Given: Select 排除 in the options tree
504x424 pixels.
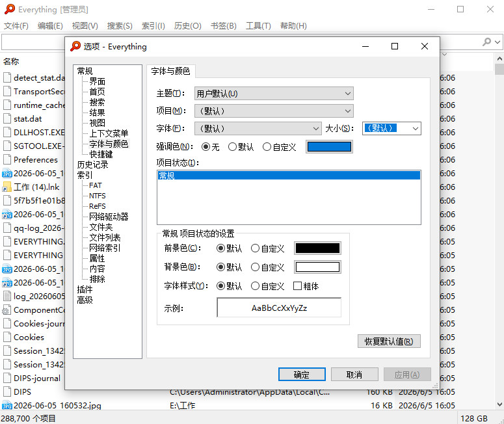Looking at the screenshot, I should tap(97, 279).
